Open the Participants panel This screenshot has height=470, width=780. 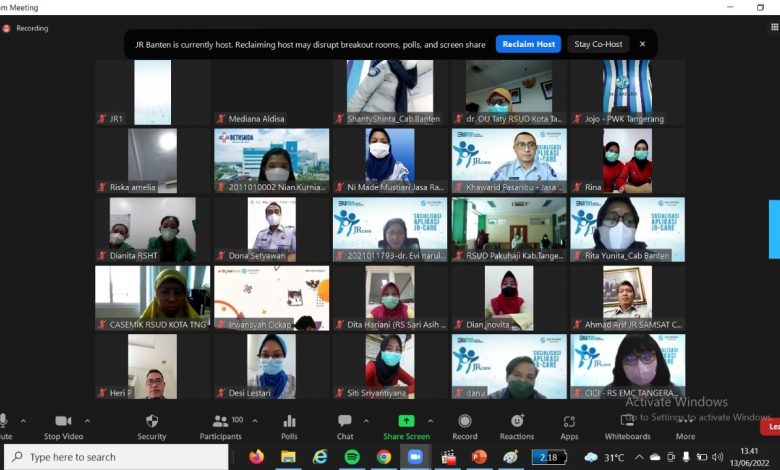point(220,424)
